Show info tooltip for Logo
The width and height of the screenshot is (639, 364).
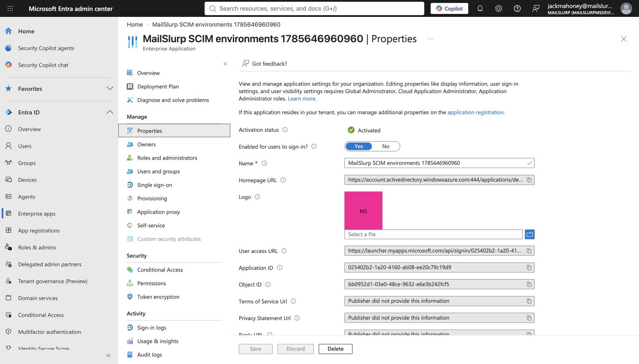tap(257, 197)
